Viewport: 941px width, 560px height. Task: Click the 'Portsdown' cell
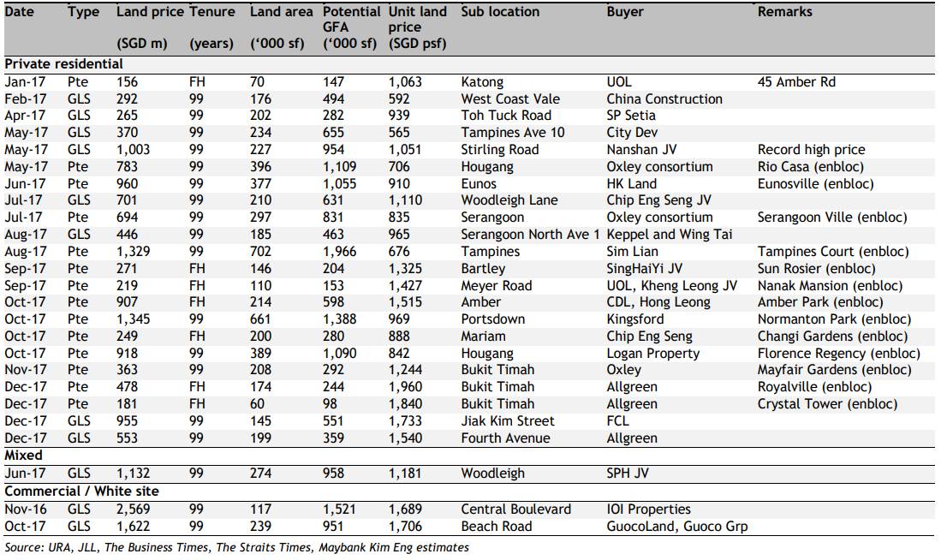[x=492, y=319]
